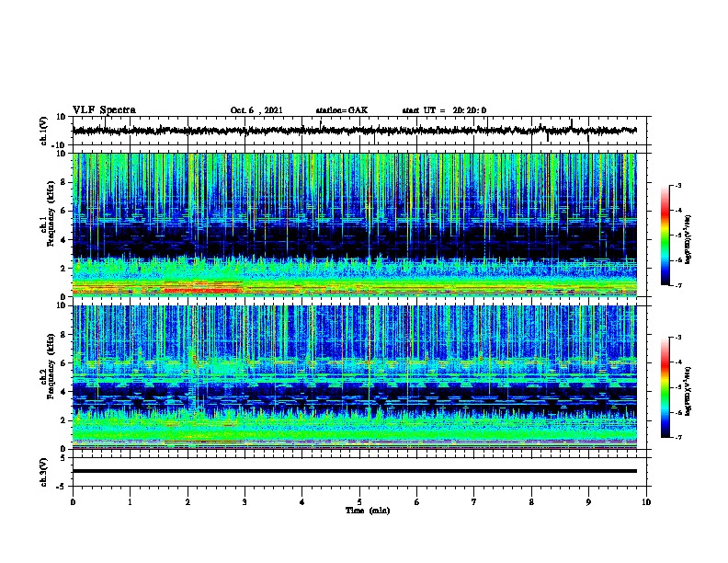The height and width of the screenshot is (563, 728).
Task: Select the ch.2 colorbar 'log(PSD)' label
Action: coord(688,391)
